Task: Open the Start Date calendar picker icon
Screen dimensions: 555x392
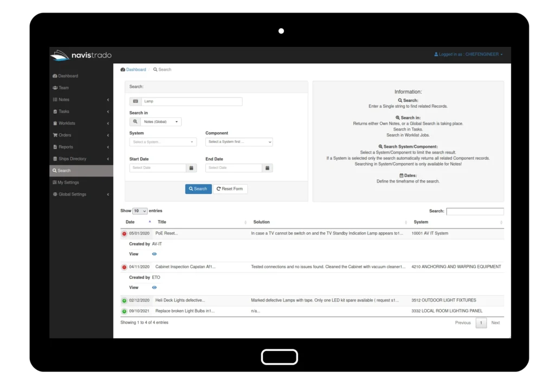Action: pos(191,168)
